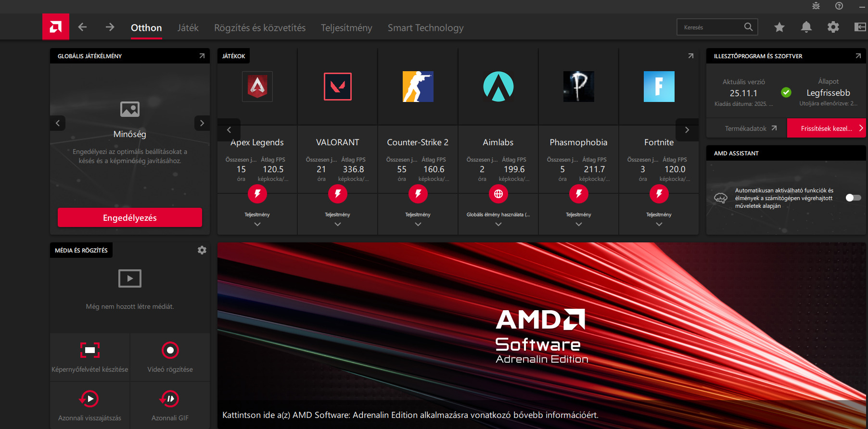This screenshot has height=429, width=868.
Task: Open Aimlabs game icon
Action: point(498,87)
